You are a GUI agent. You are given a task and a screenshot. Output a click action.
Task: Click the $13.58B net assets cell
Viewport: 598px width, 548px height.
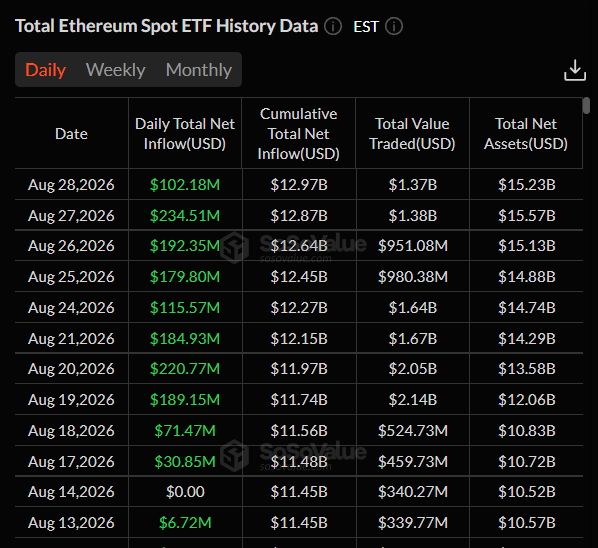527,368
